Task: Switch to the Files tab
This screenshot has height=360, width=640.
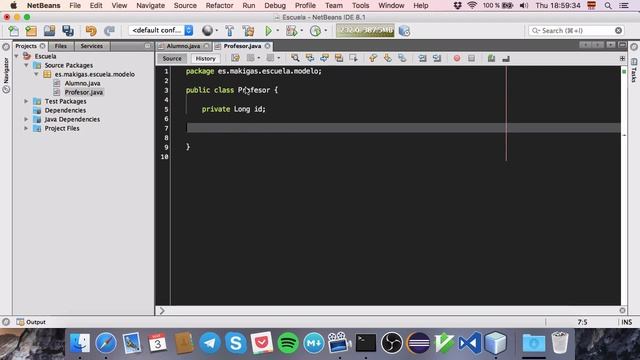Action: 60,46
